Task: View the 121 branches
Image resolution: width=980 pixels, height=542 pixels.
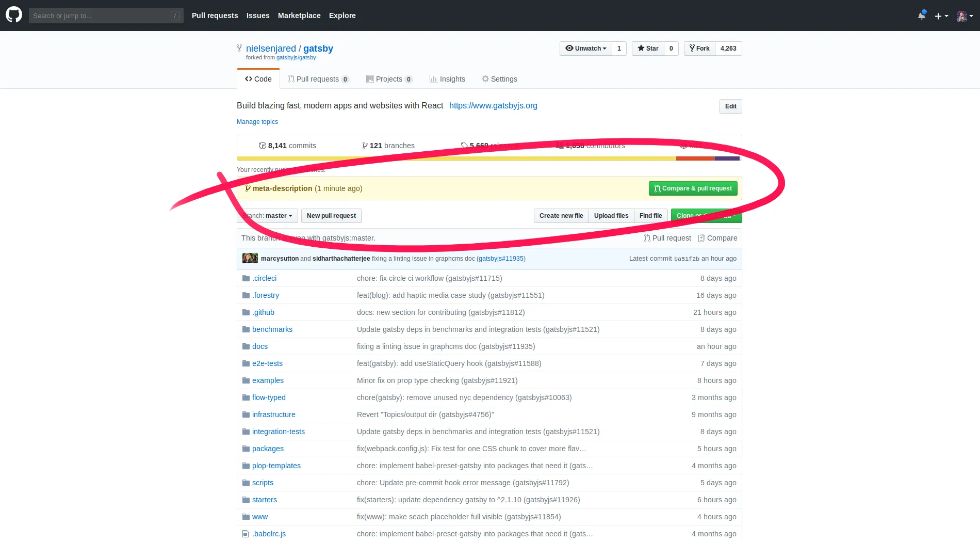Action: tap(388, 146)
